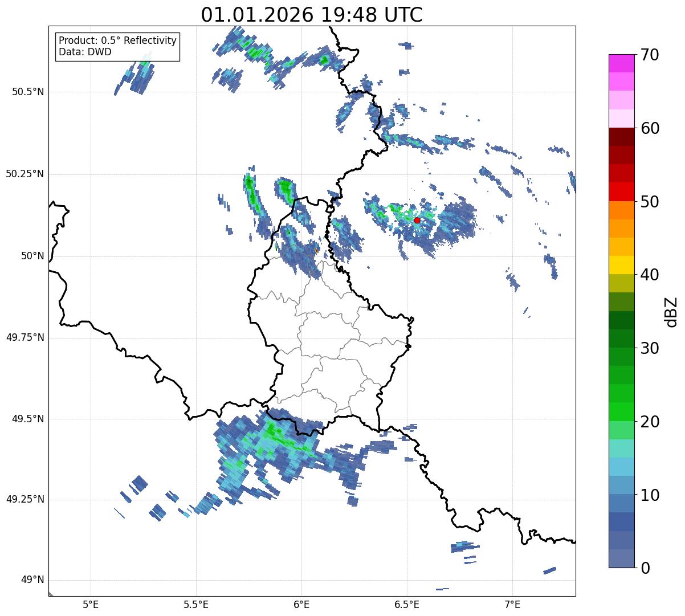This screenshot has width=685, height=616.
Task: Click the 50.25°N latitude label
Action: [x=25, y=174]
